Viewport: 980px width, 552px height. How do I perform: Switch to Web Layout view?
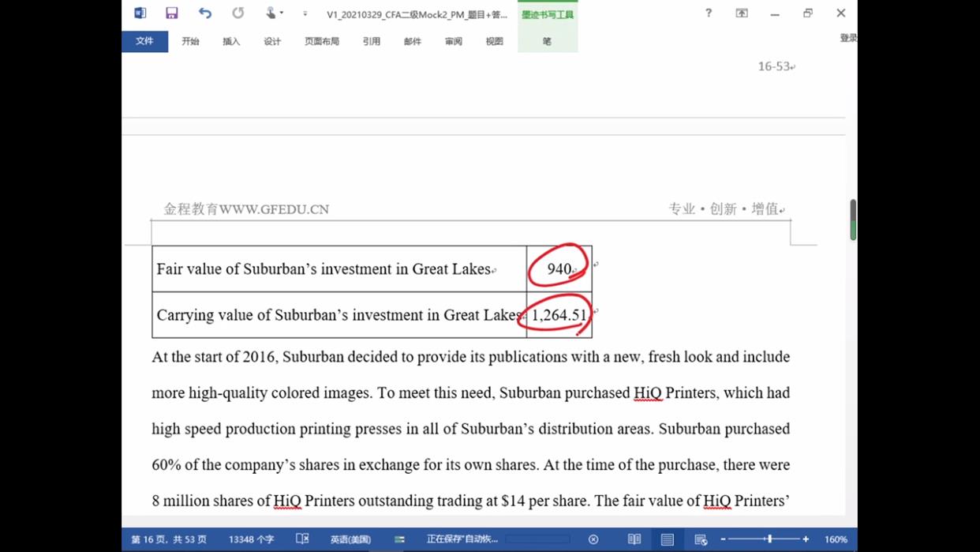click(x=701, y=539)
